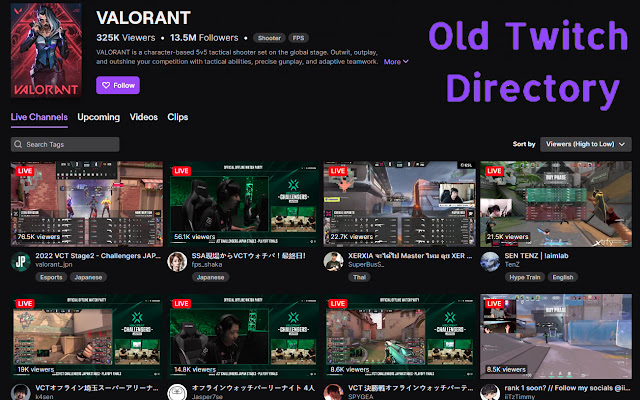Visit the TenZ channel name link
This screenshot has height=400, width=640.
click(512, 264)
